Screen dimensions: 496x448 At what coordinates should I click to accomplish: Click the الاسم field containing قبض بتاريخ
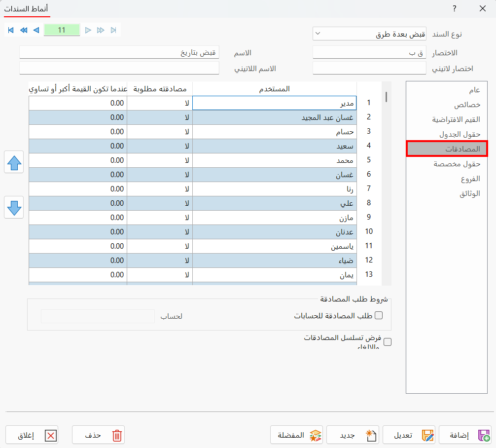(x=119, y=52)
